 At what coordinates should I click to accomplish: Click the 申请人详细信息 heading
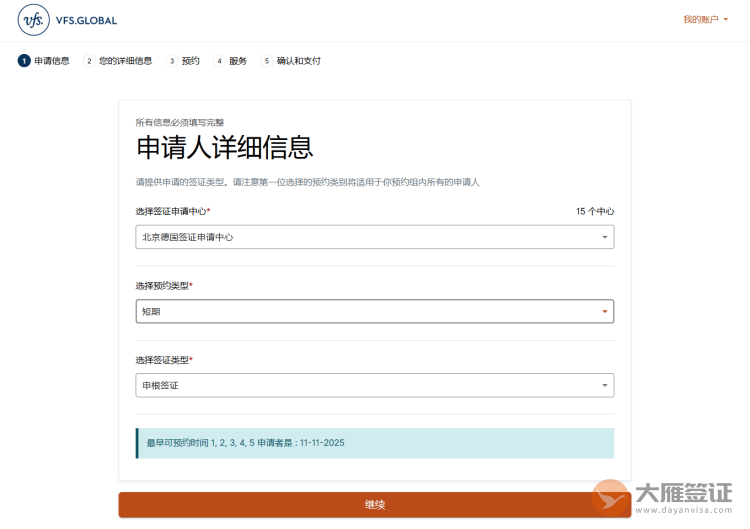coord(225,147)
